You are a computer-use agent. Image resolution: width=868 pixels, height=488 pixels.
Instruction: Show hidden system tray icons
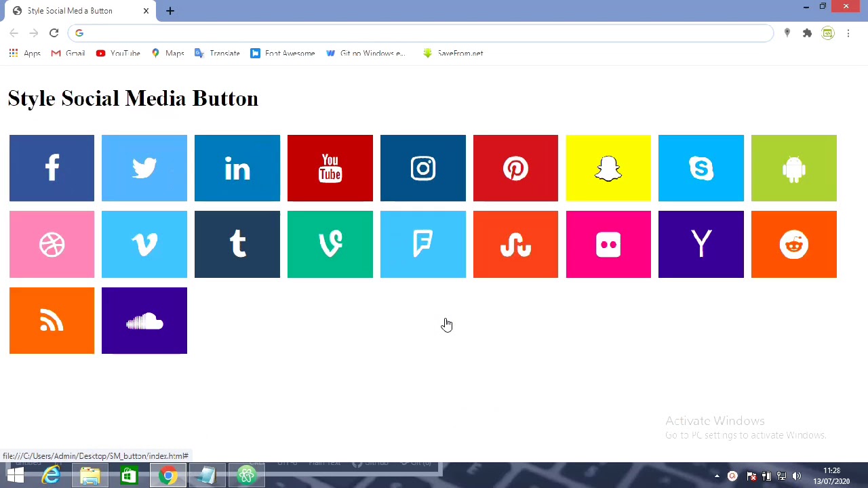pyautogui.click(x=717, y=476)
